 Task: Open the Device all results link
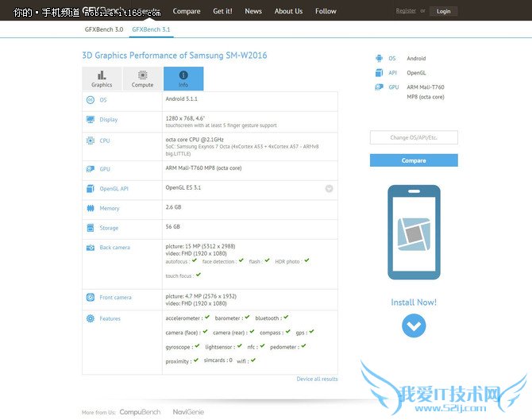coord(318,379)
